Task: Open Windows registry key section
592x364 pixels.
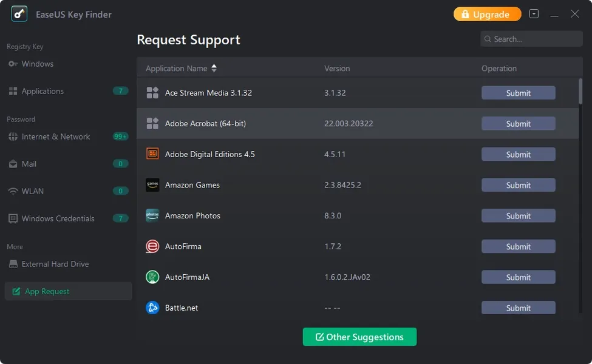Action: 37,64
